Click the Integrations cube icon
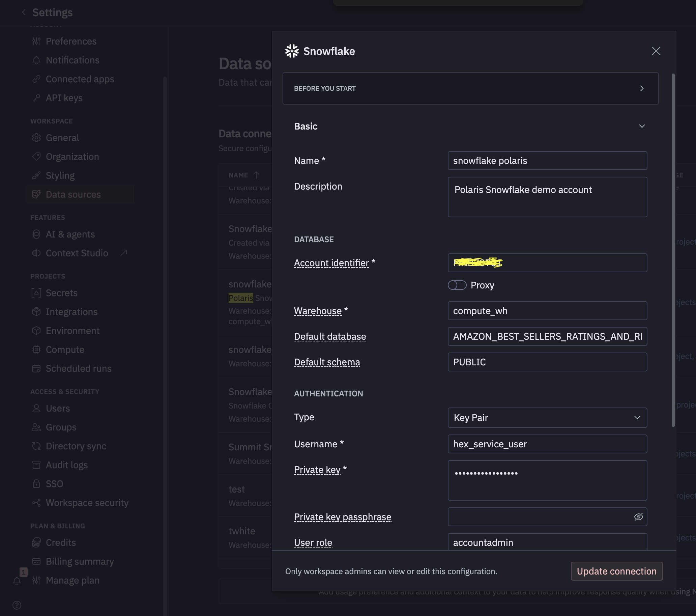The width and height of the screenshot is (696, 616). 36,312
